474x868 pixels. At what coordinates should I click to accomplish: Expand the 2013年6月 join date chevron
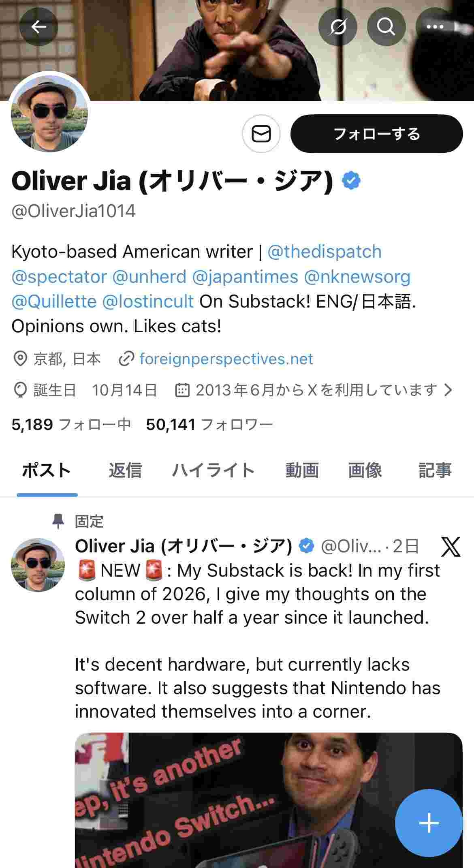click(448, 390)
